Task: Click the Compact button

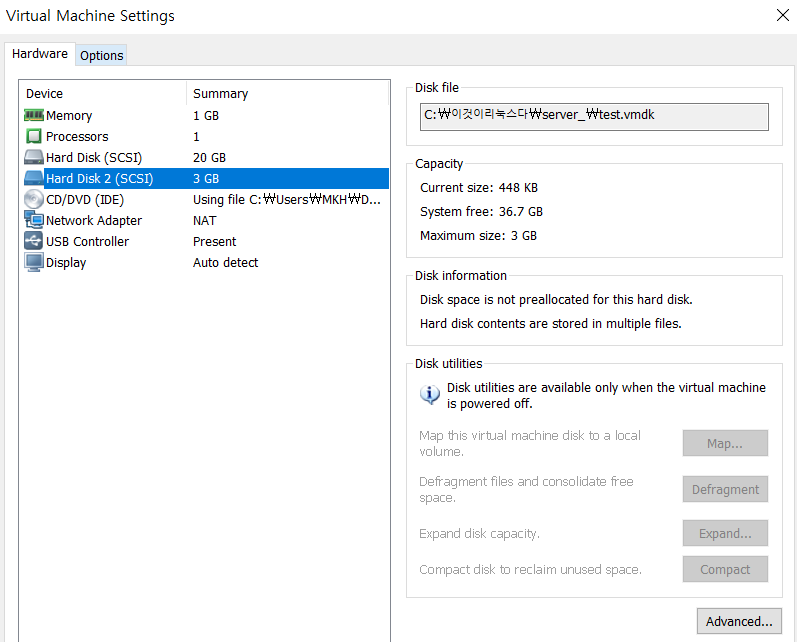Action: coord(725,569)
